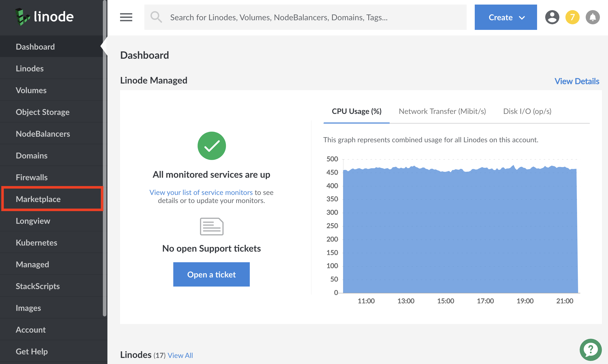Image resolution: width=608 pixels, height=364 pixels.
Task: Click the yellow notification count badge
Action: click(x=573, y=17)
